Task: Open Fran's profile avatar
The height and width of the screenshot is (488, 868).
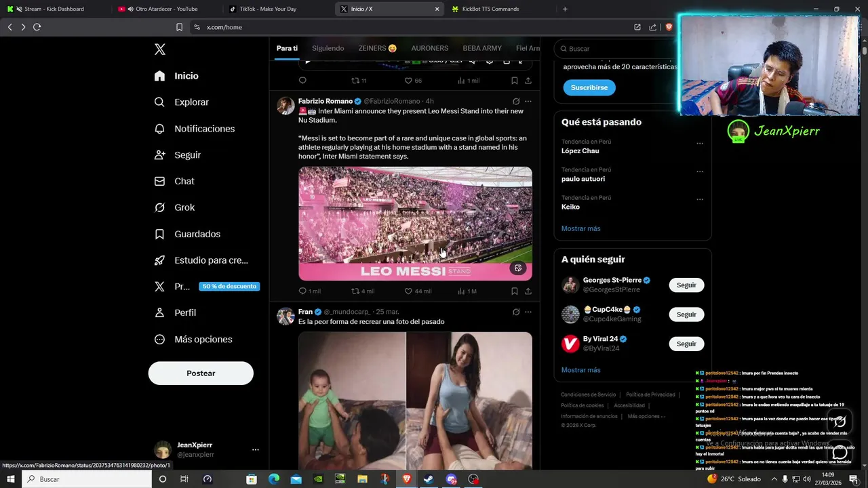Action: click(x=285, y=317)
